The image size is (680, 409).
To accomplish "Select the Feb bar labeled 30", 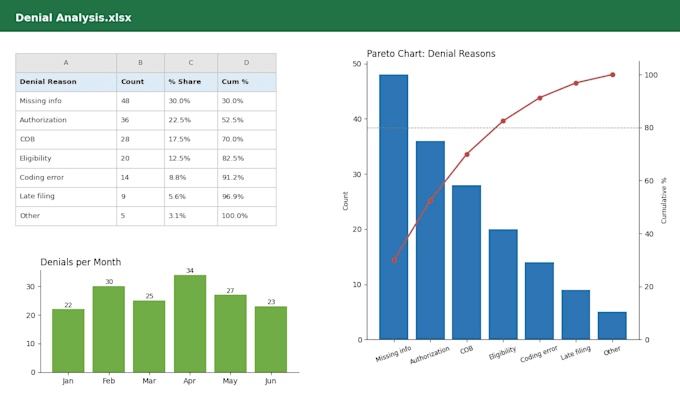I will (108, 329).
